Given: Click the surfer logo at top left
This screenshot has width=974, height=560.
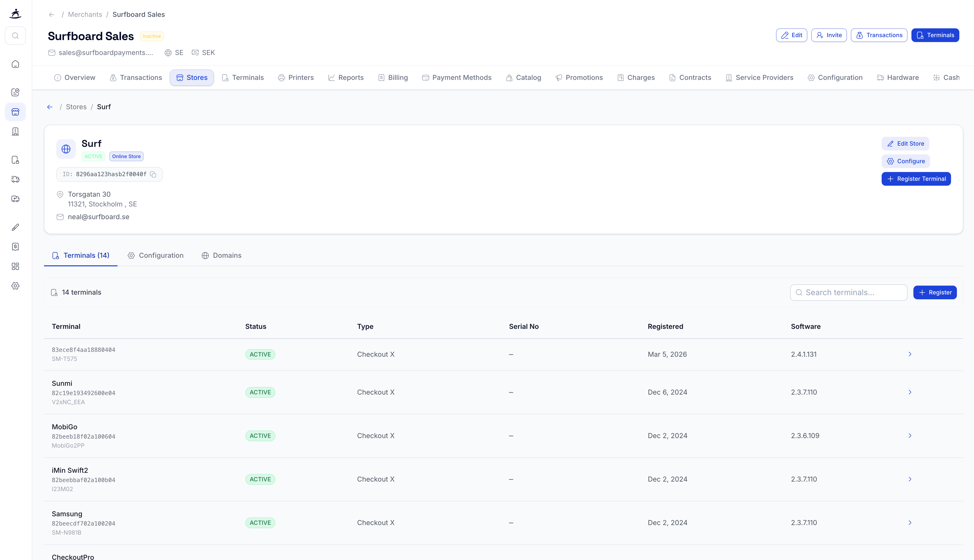Looking at the screenshot, I should tap(15, 14).
